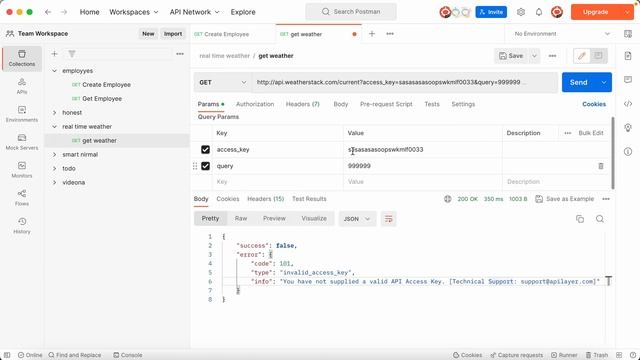Image resolution: width=640 pixels, height=360 pixels.
Task: Open the comment mode icon next to the pencil
Action: [598, 56]
